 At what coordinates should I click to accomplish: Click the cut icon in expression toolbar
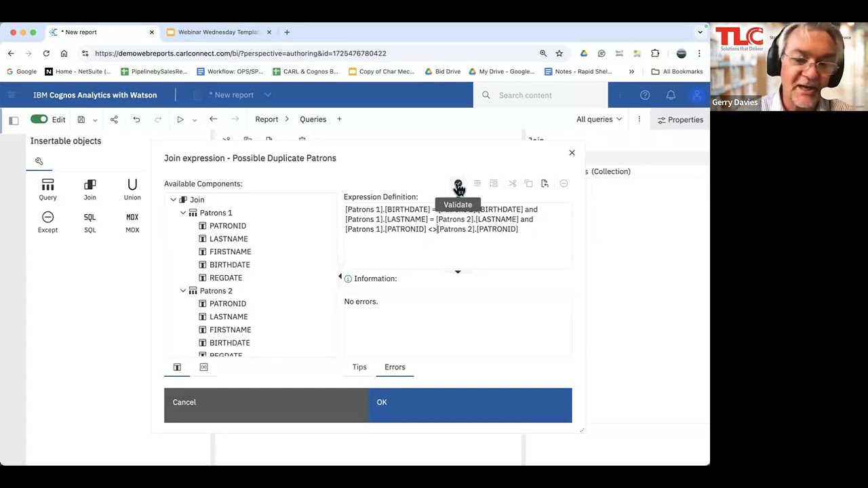coord(513,184)
